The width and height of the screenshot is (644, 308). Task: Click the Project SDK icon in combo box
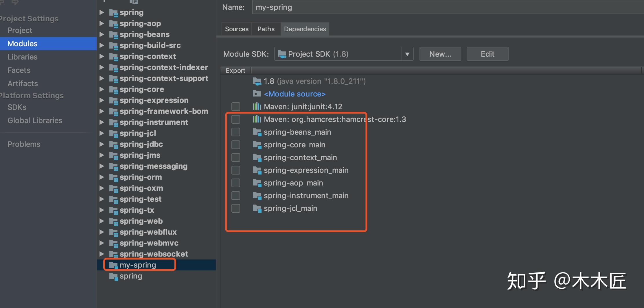282,54
